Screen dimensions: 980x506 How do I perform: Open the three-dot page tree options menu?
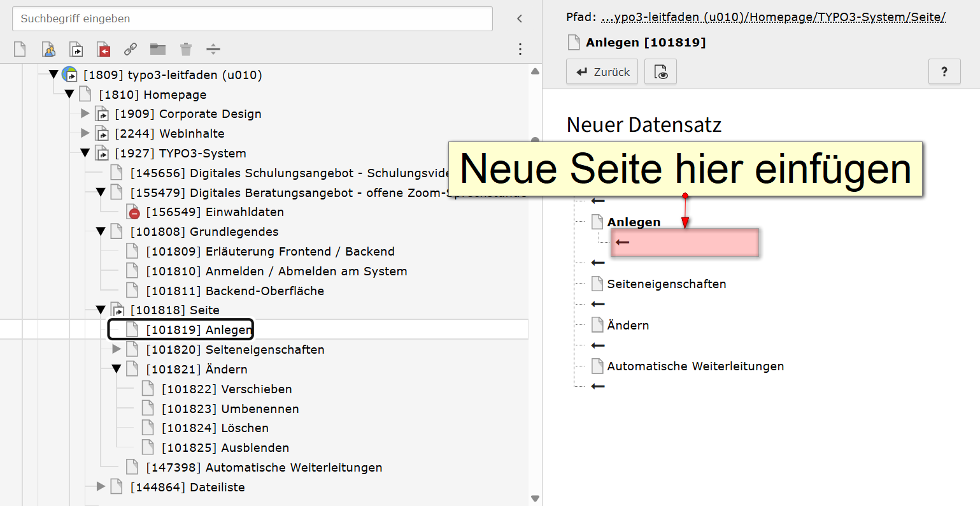[x=520, y=49]
